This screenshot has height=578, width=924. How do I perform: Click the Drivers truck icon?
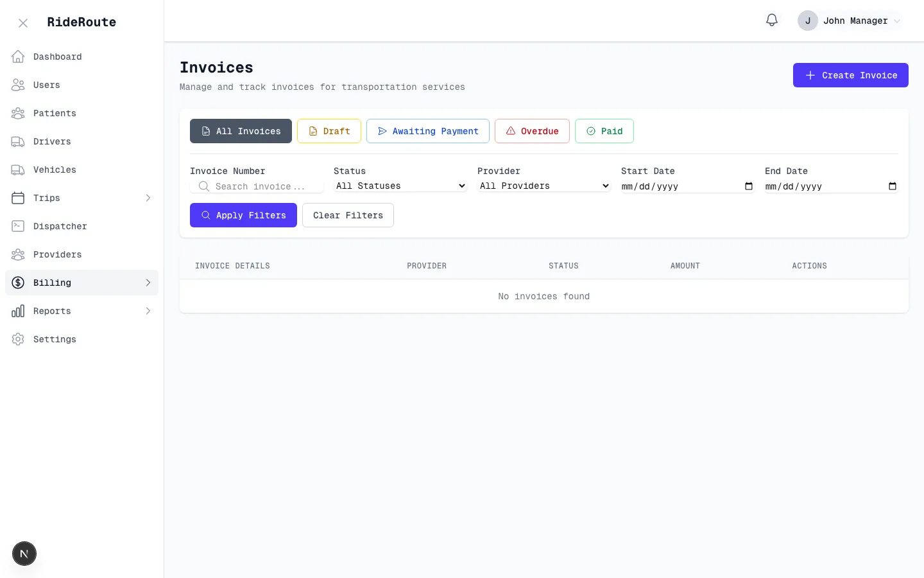pos(18,141)
